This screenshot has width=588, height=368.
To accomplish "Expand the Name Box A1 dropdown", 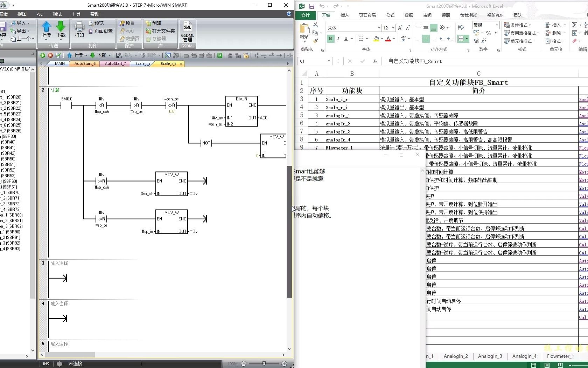I will click(x=329, y=61).
